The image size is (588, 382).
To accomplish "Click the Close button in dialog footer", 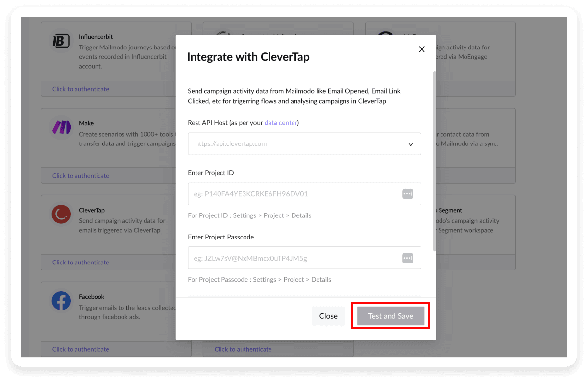I will (328, 316).
